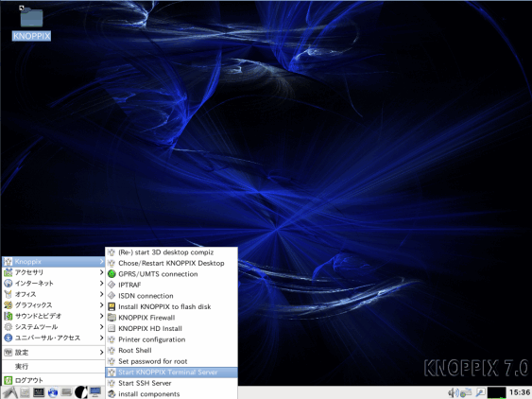Click the Install KNOPPIX to flash disk icon
The height and width of the screenshot is (399, 532).
(112, 306)
